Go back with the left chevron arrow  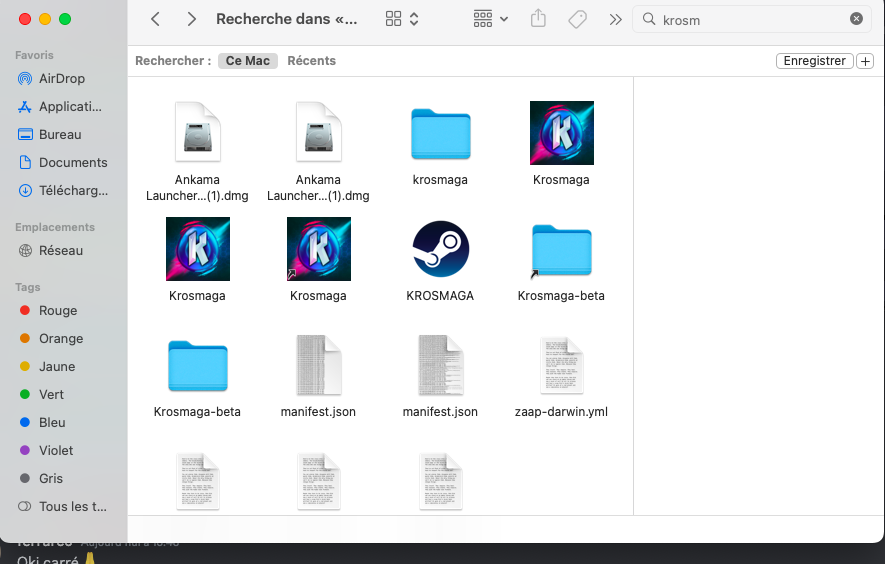click(x=155, y=19)
